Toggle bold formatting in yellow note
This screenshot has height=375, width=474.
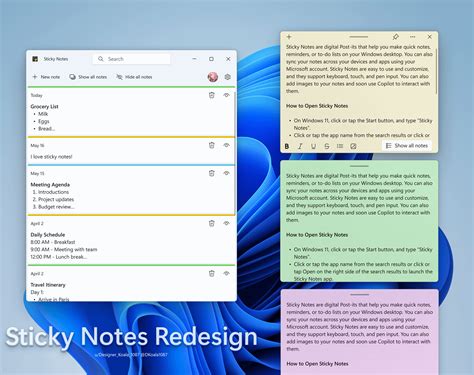click(x=287, y=146)
